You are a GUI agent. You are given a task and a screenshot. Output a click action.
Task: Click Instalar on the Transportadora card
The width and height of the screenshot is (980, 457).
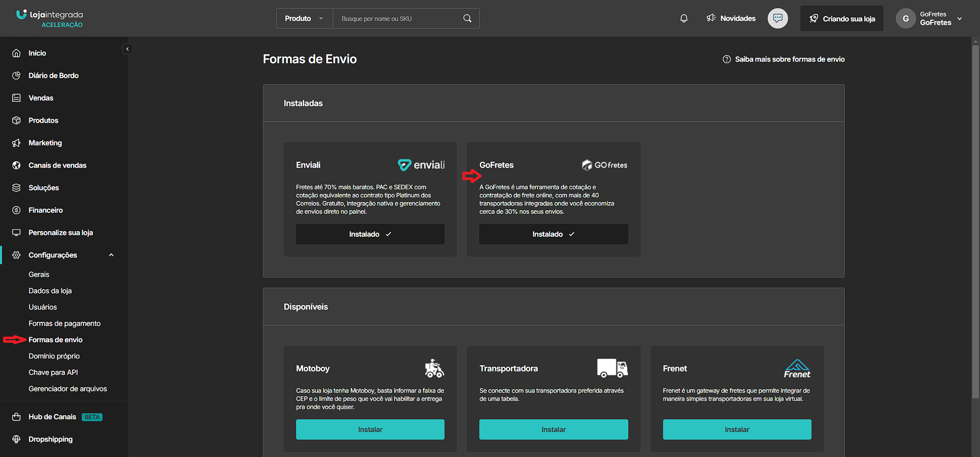click(554, 429)
